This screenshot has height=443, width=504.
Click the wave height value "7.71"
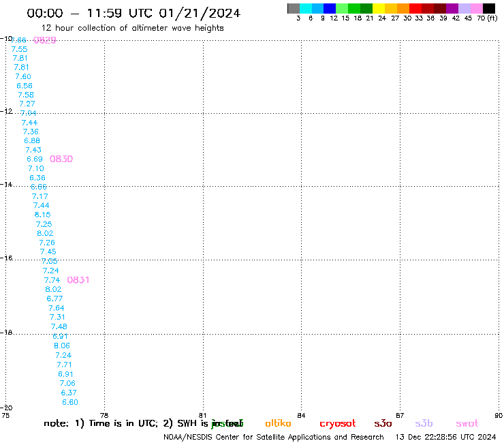click(x=64, y=365)
